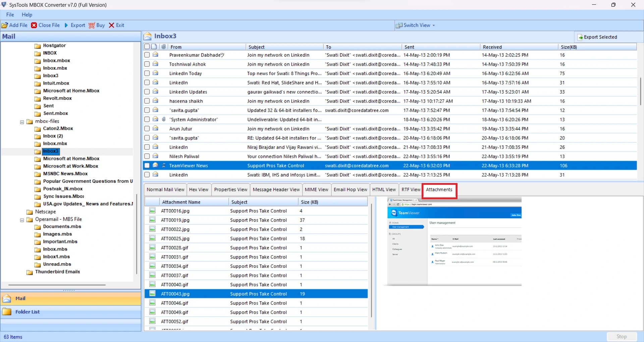Click image icon beside ATT00028.gif
644x342 pixels.
point(152,247)
